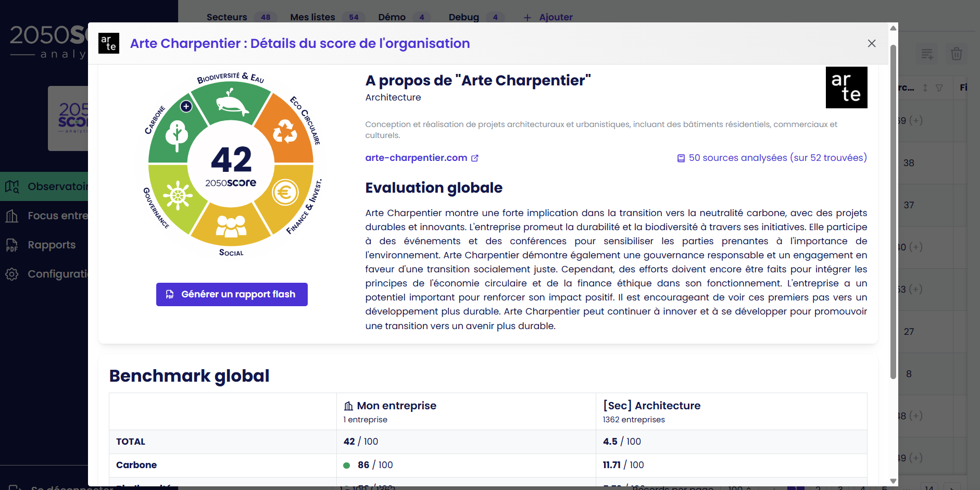This screenshot has width=980, height=490.
Task: Click the Focus building icon in sidebar
Action: point(12,216)
